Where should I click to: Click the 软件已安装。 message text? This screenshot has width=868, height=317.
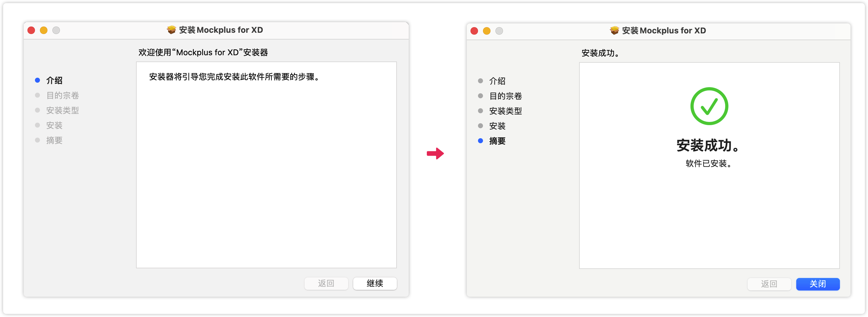click(708, 164)
